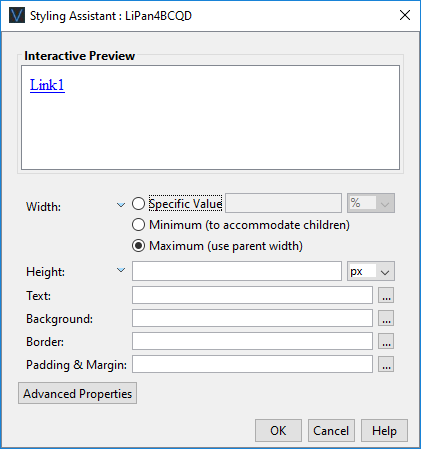Viewport: 421px width, 449px height.
Task: Click the Styling Assistant app icon in title bar
Action: (17, 16)
